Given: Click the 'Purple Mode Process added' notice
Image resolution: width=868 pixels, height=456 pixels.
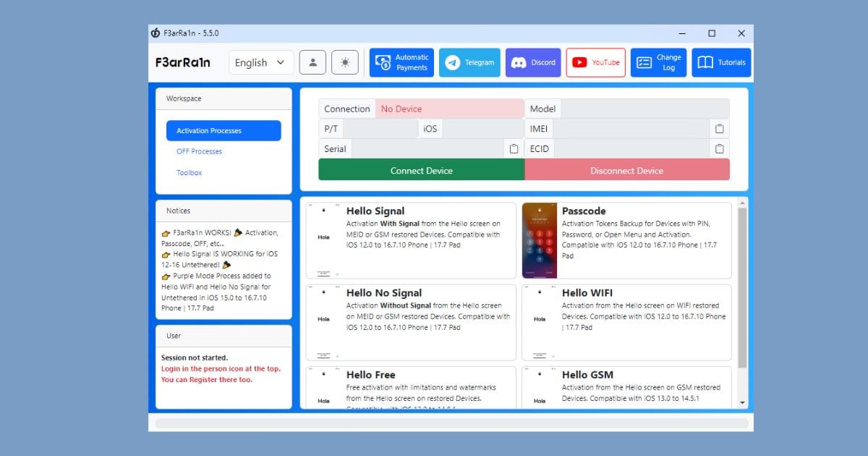Looking at the screenshot, I should tap(216, 292).
